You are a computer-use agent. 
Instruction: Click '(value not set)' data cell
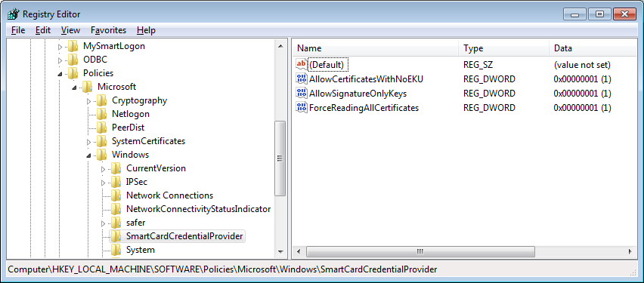[x=582, y=65]
